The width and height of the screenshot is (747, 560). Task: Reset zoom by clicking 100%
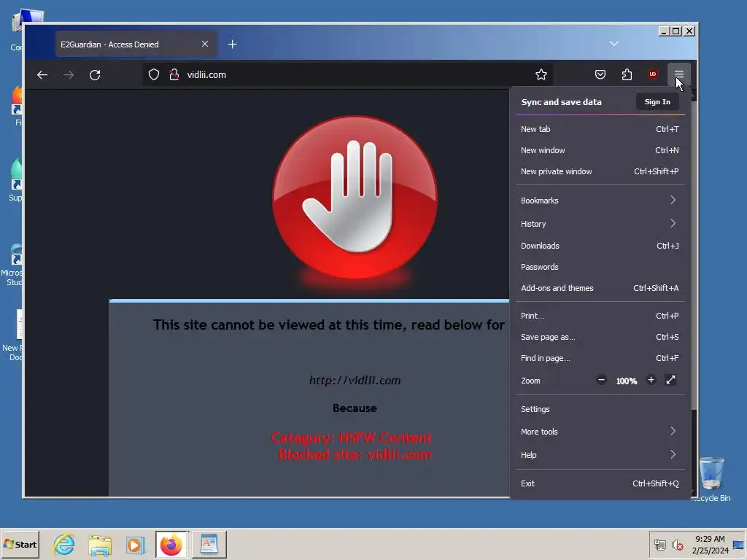(x=627, y=381)
